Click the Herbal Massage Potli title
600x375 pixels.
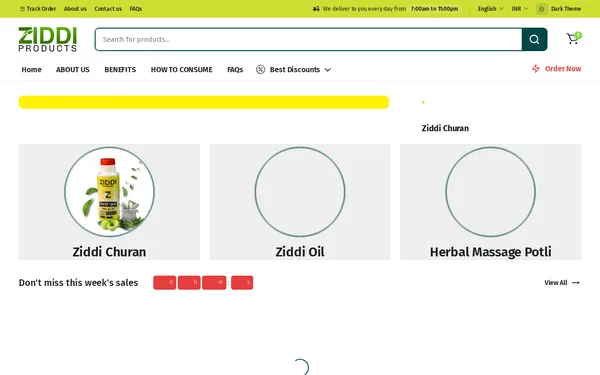490,252
